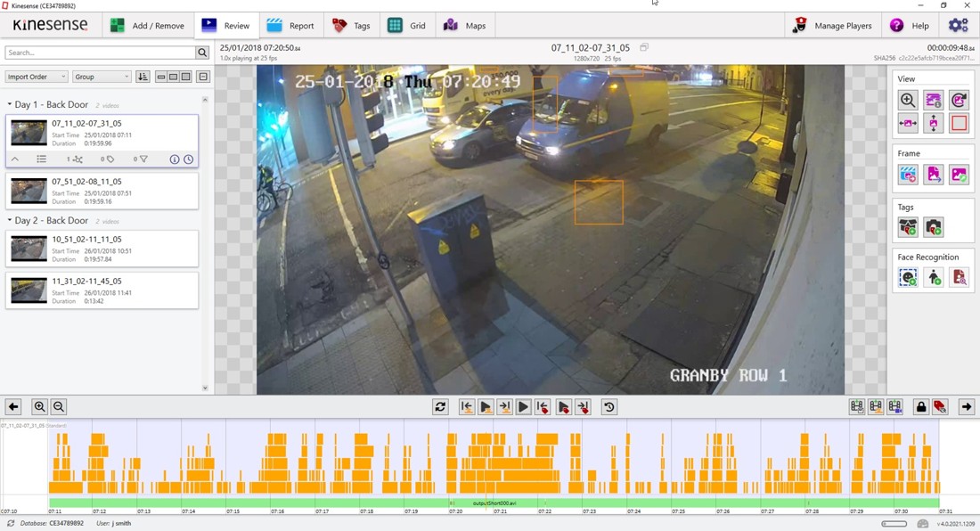Click the add snapshot tag camera icon
Viewport: 980px width, 531px height.
933,227
